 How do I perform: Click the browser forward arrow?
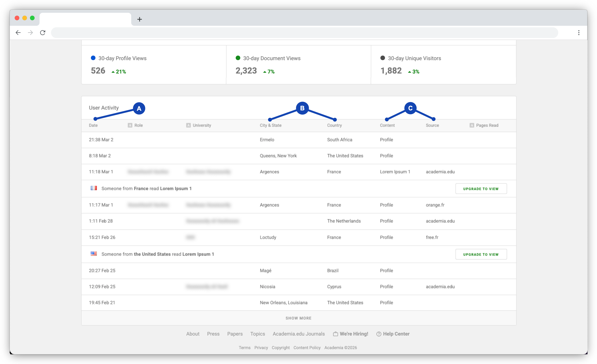pyautogui.click(x=30, y=32)
